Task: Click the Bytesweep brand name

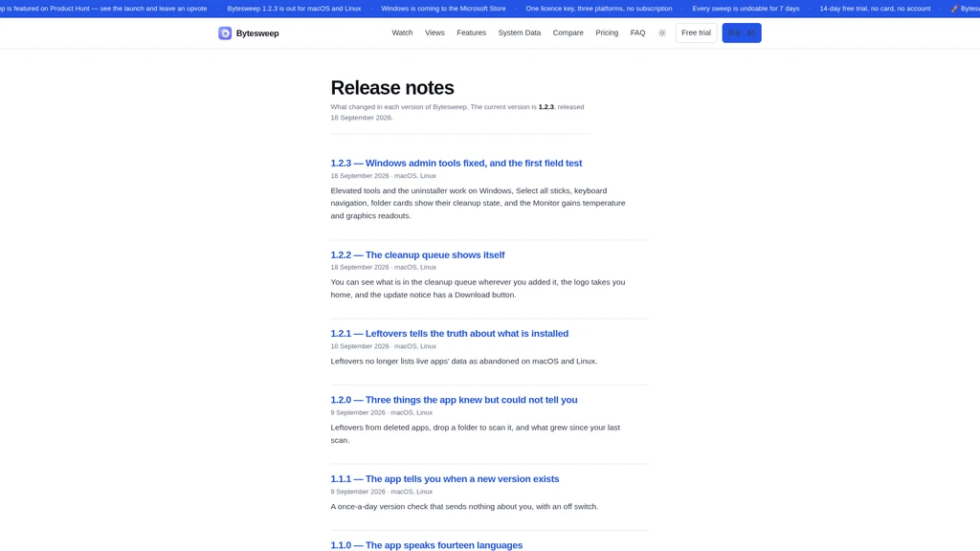Action: pos(257,33)
